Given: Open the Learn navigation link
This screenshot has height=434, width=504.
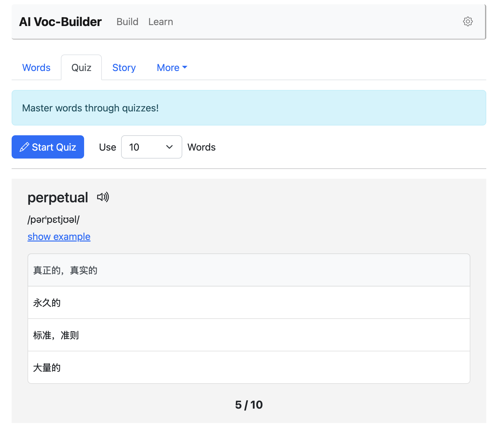Looking at the screenshot, I should tap(161, 22).
